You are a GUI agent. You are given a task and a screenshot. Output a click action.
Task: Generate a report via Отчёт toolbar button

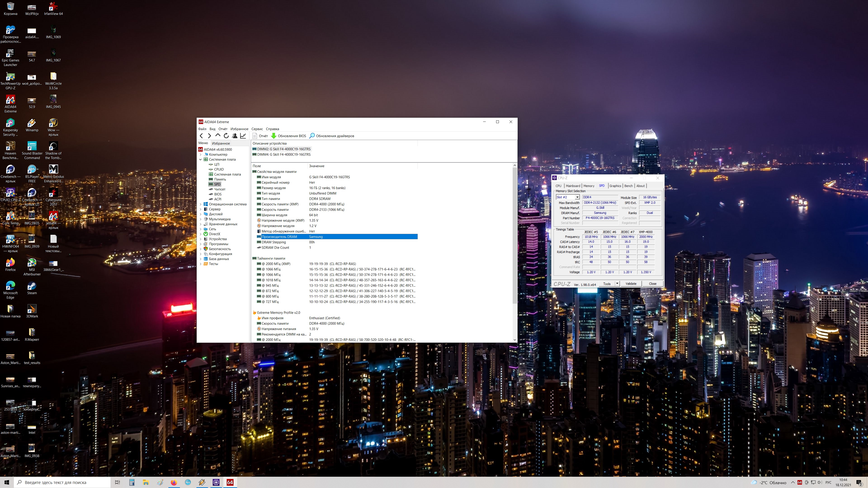260,136
